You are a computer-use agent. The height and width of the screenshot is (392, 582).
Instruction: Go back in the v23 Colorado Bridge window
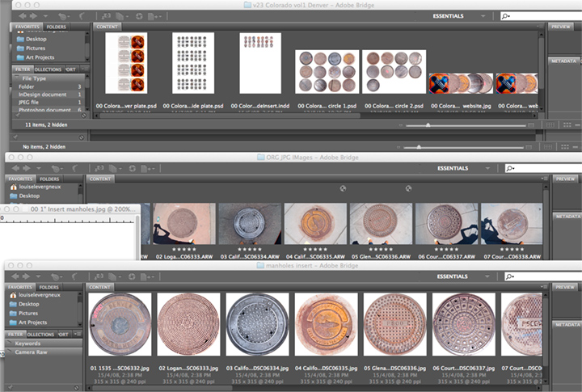[23, 16]
